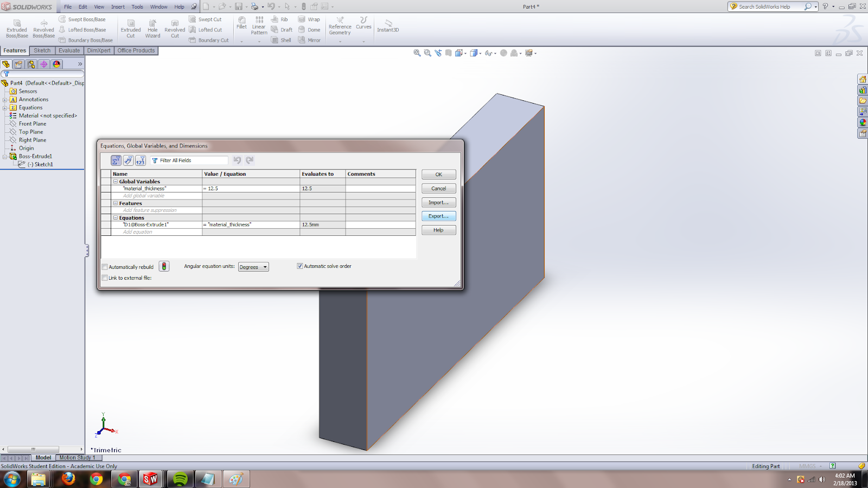The height and width of the screenshot is (488, 868).
Task: Switch to Equation View in the dialog
Action: point(116,160)
